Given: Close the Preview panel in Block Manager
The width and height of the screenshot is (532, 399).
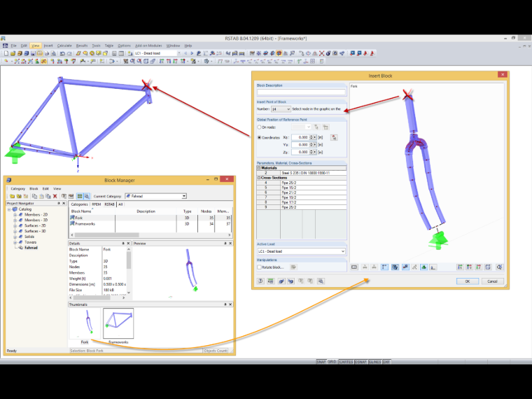Looking at the screenshot, I should [230, 244].
